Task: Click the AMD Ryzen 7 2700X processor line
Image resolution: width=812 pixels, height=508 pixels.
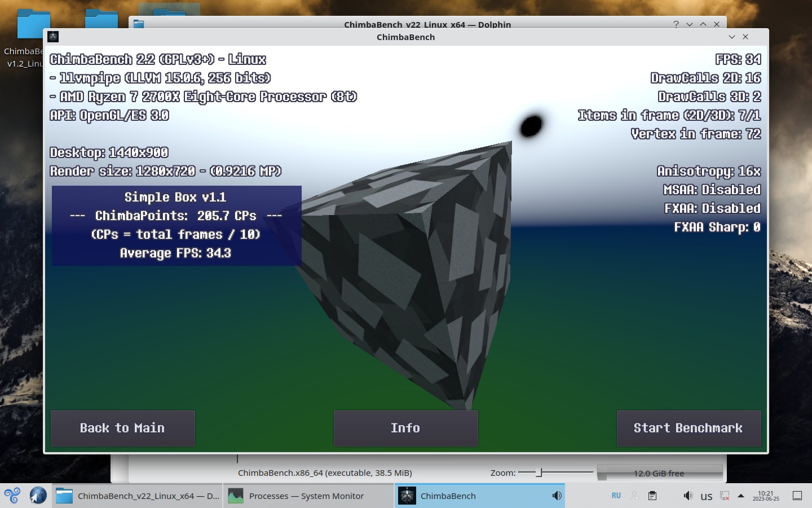Action: pyautogui.click(x=204, y=97)
